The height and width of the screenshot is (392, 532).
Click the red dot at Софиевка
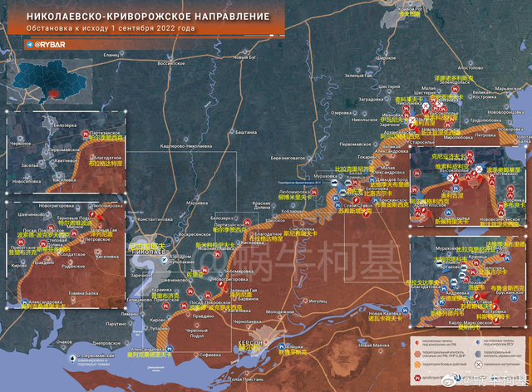tap(196, 355)
